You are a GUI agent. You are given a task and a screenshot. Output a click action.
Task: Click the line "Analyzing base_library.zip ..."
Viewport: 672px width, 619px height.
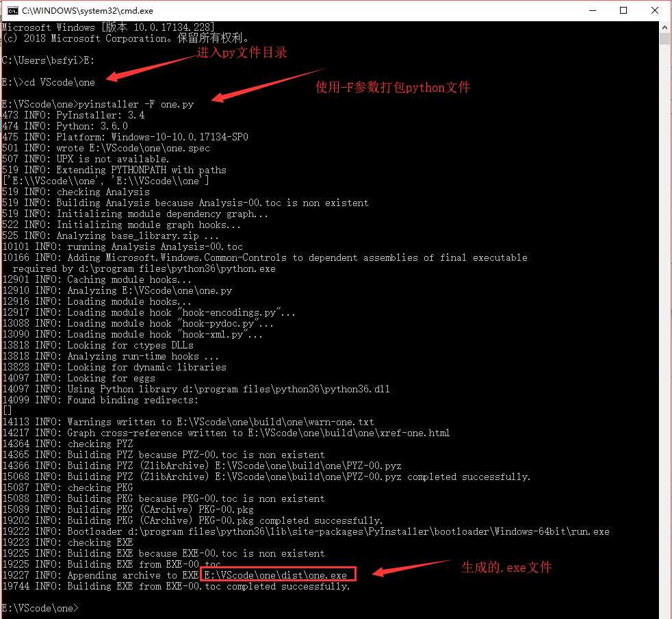click(138, 236)
